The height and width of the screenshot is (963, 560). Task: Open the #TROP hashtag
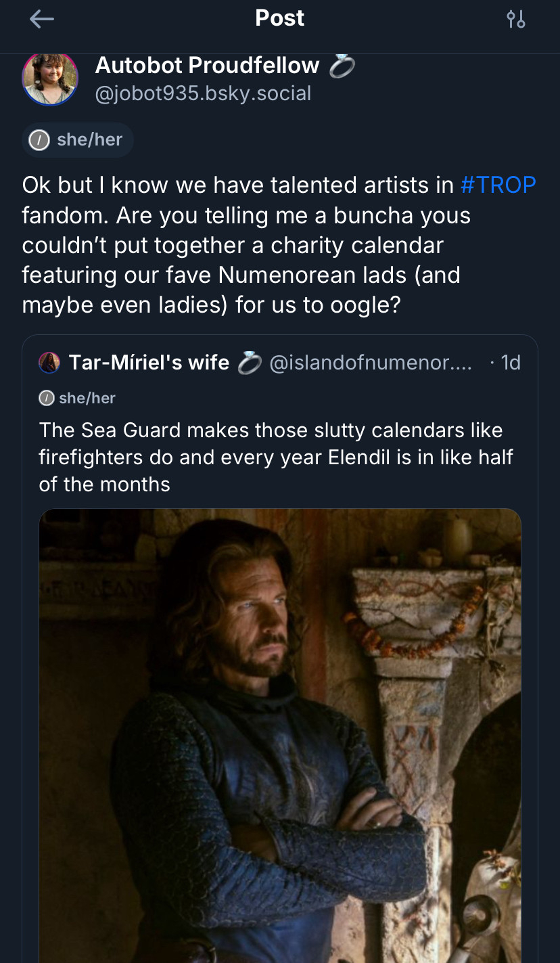498,185
